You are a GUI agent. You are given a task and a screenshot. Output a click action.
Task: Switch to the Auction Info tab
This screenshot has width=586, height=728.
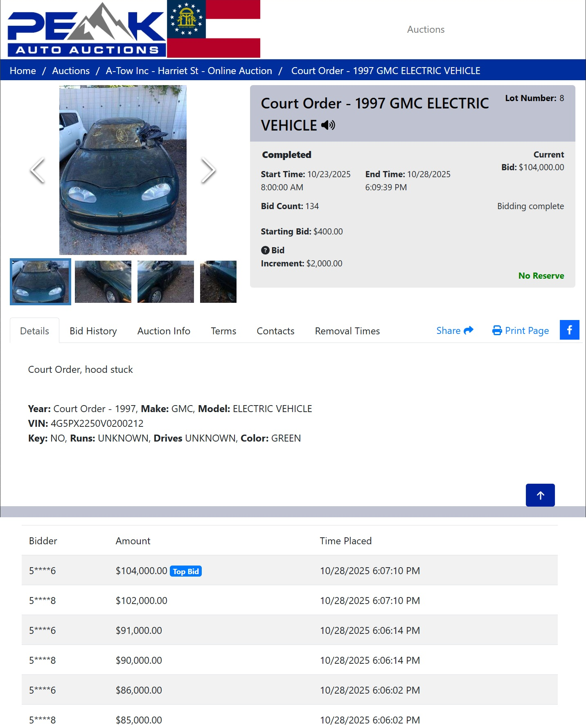[164, 331]
